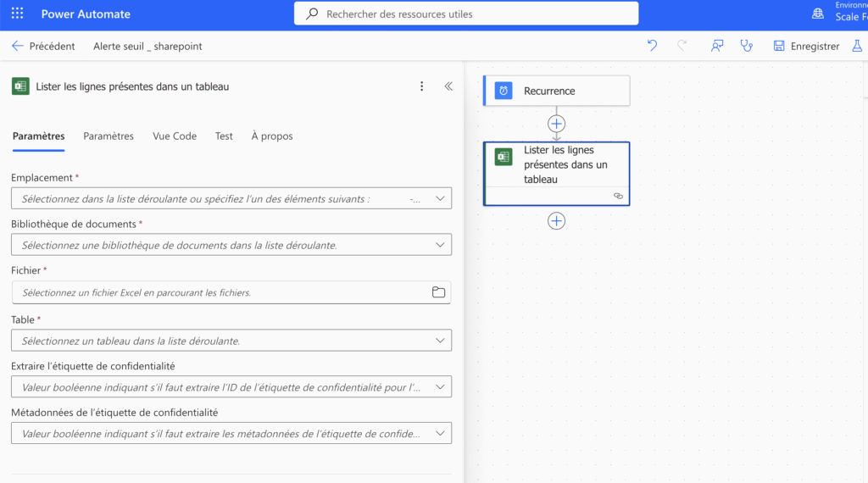
Task: Click the undo arrow icon
Action: (x=652, y=46)
